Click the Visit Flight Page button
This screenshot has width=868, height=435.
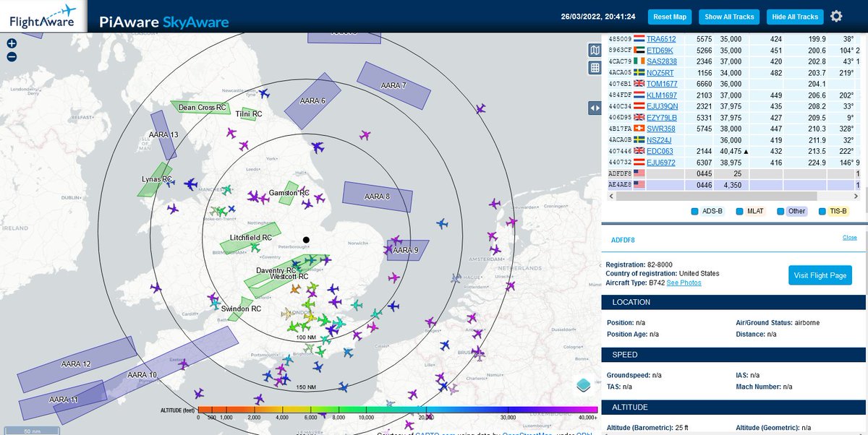(820, 275)
